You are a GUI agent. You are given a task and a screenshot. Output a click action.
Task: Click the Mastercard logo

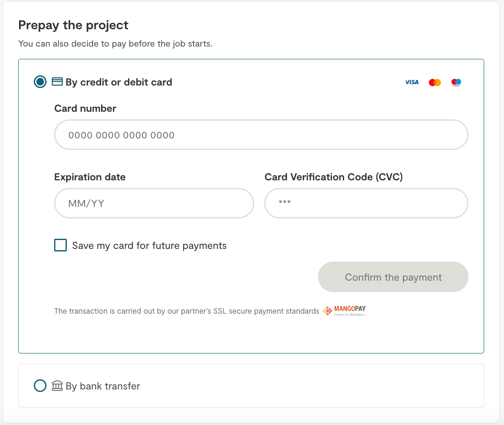click(x=435, y=83)
